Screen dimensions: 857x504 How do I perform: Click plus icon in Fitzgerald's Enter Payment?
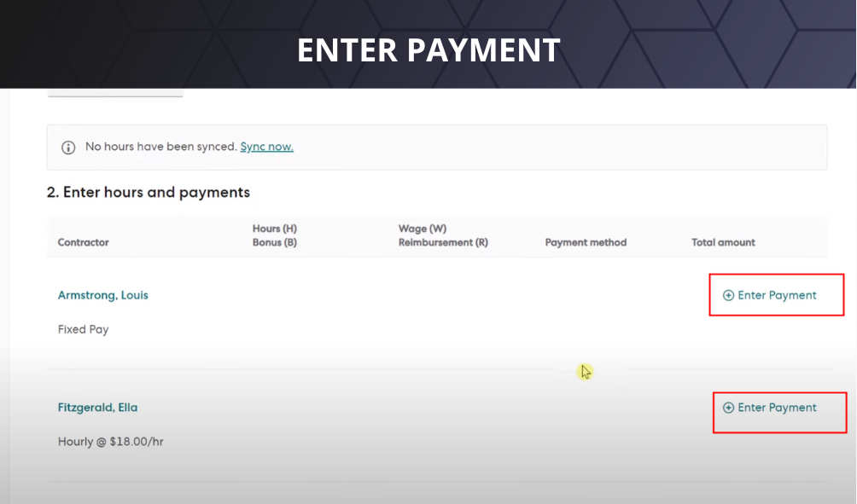(729, 408)
